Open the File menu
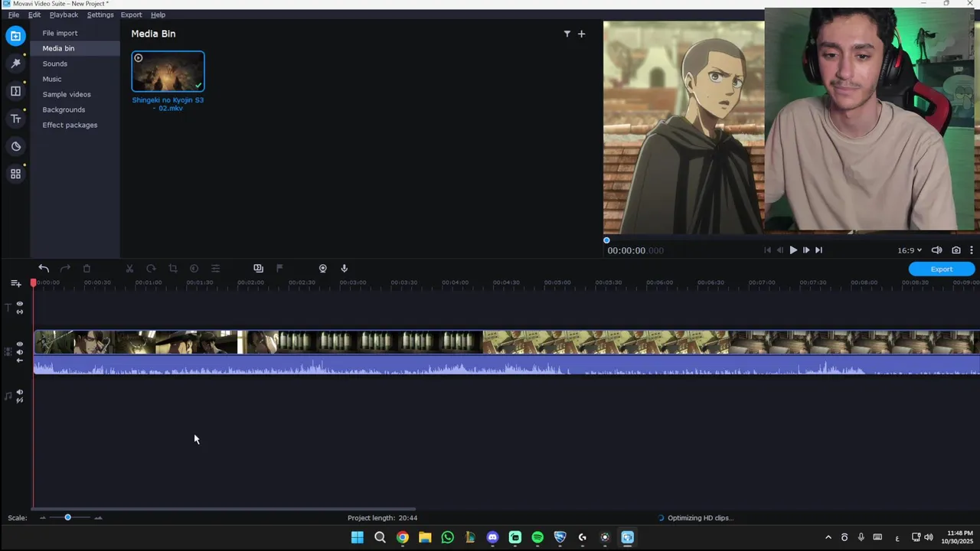980x551 pixels. tap(14, 15)
